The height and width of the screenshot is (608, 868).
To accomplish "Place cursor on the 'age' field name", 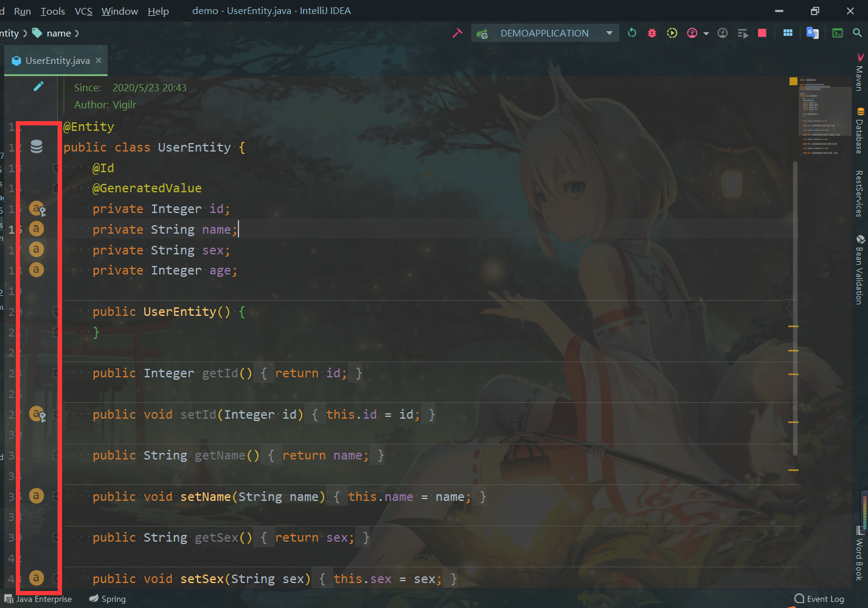I will [220, 270].
